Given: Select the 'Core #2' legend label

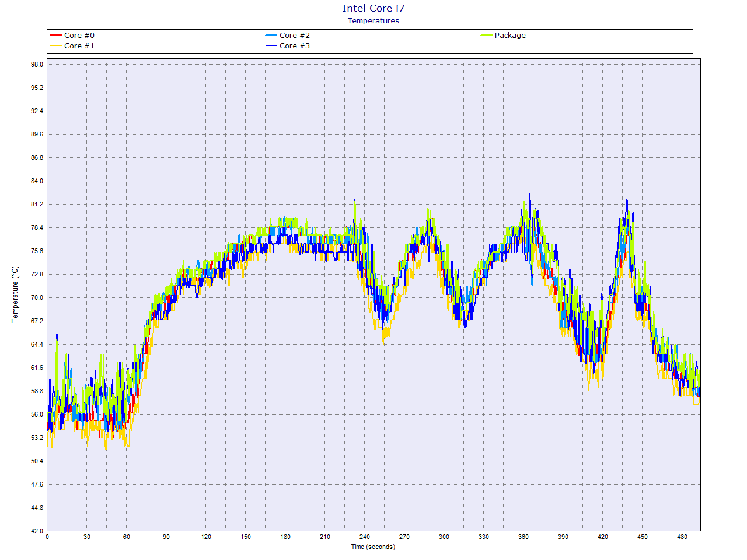Looking at the screenshot, I should 295,36.
